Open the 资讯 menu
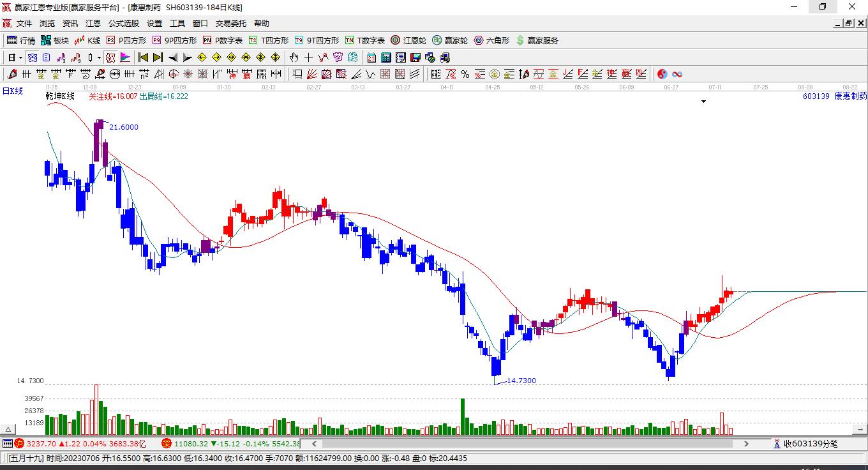The height and width of the screenshot is (470, 868). pos(70,24)
